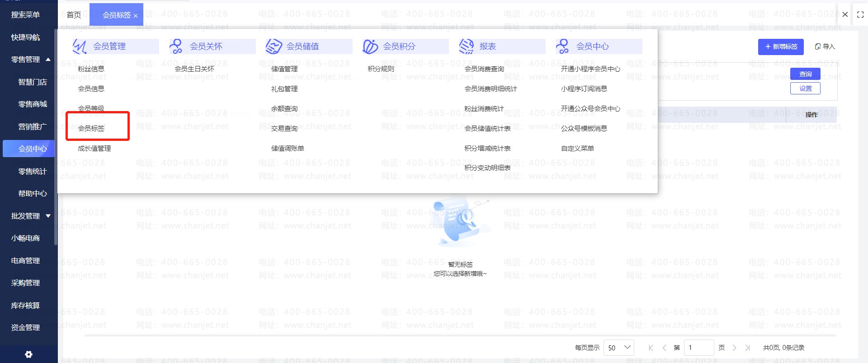
Task: Open 零售商城 in the sidebar
Action: (33, 104)
